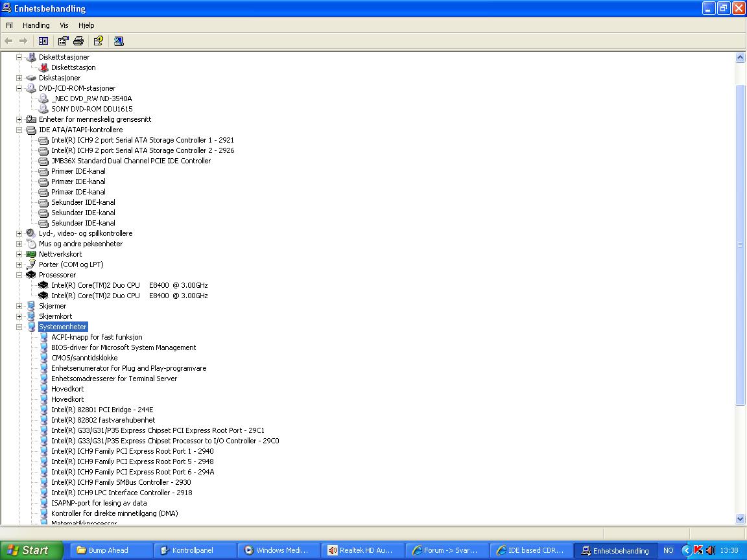Viewport: 747px width, 560px height.
Task: Expand the Lyd-, video- og spillkontrollere node
Action: [x=19, y=233]
